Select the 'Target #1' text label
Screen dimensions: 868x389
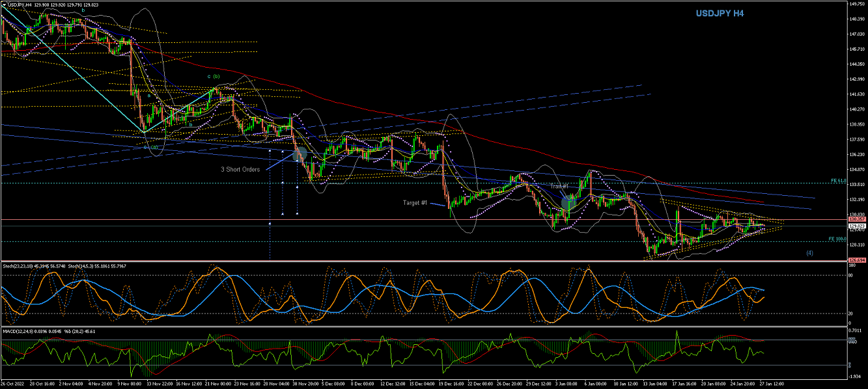coord(415,203)
